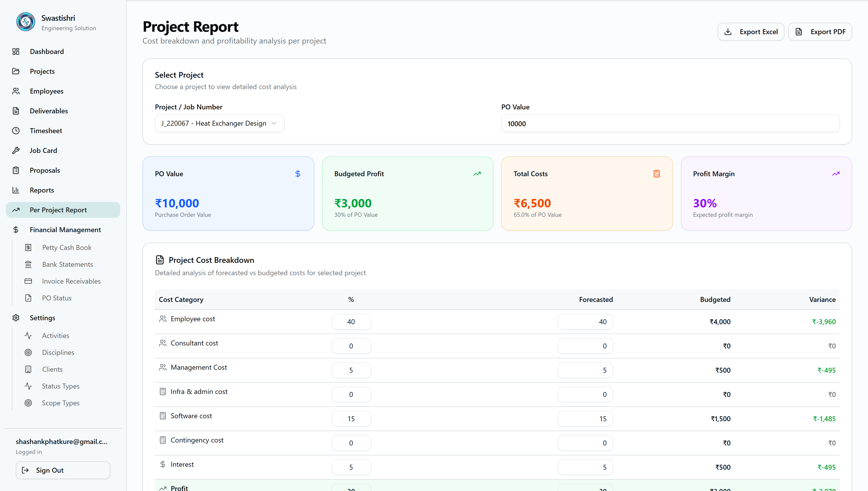868x491 pixels.
Task: Click the Swastishri logo icon
Action: (26, 22)
